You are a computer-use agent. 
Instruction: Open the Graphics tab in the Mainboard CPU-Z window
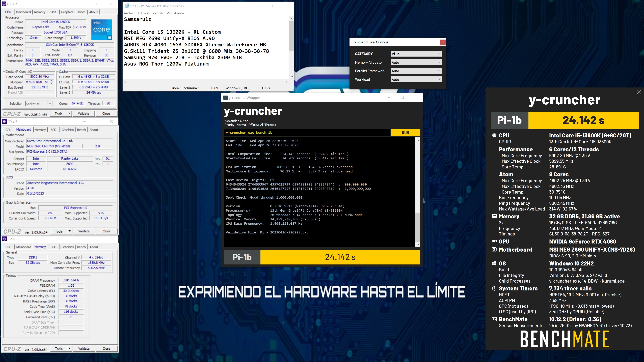(x=67, y=130)
